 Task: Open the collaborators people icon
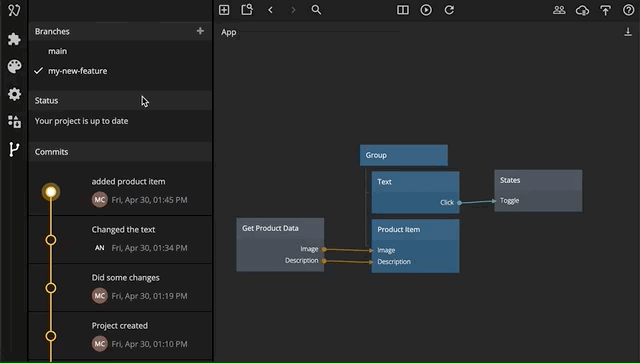coord(559,10)
